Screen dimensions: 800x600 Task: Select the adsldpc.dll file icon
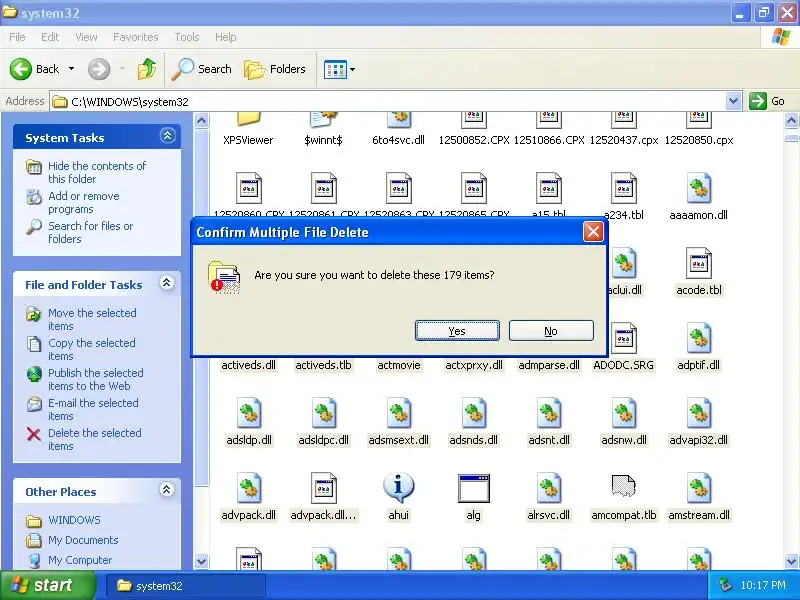click(324, 413)
